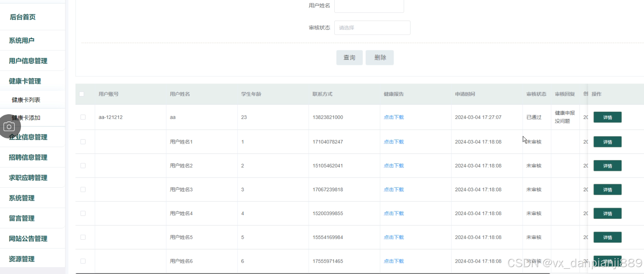The height and width of the screenshot is (274, 644).
Task: Check the row checkbox for 用户姓名2
Action: tap(83, 165)
